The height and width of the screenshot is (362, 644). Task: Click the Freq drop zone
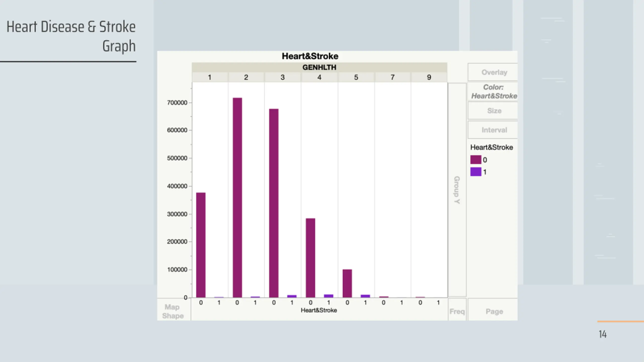[x=457, y=311]
